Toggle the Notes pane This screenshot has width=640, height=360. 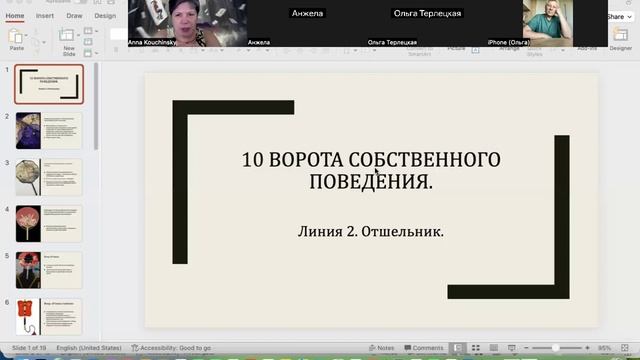(x=381, y=348)
